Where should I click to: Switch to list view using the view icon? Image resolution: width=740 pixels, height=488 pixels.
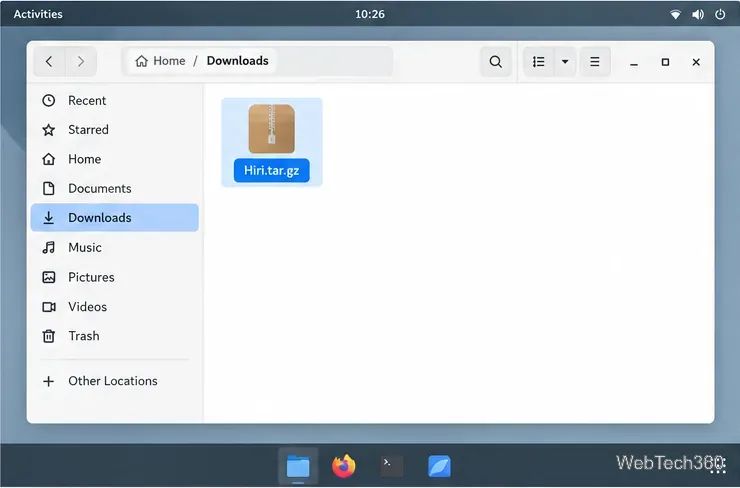point(538,62)
